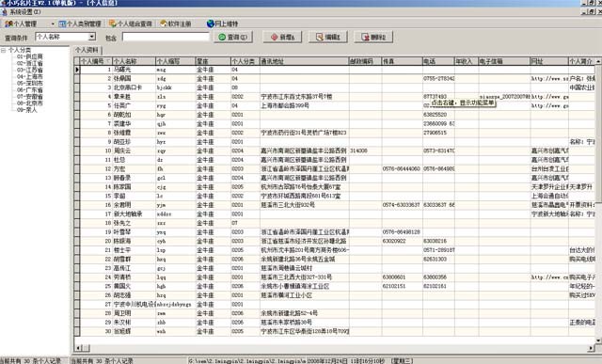Click the globe online support icon

(211, 24)
